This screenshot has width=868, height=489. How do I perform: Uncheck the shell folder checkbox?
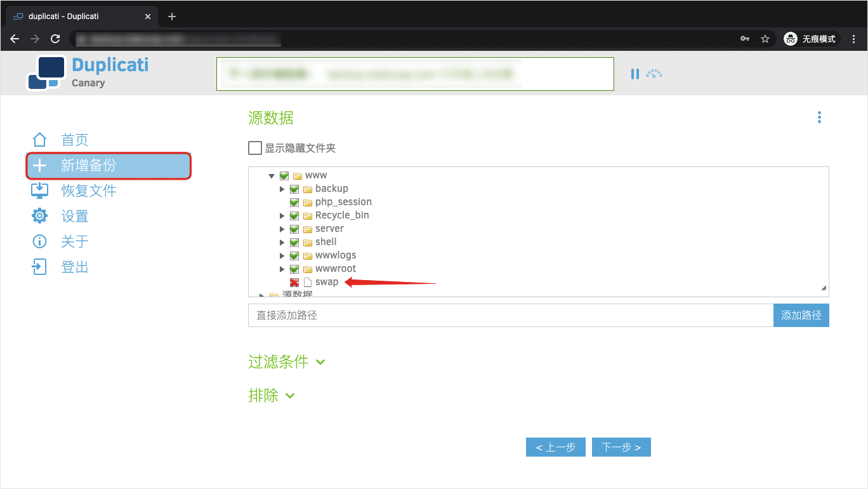click(294, 242)
